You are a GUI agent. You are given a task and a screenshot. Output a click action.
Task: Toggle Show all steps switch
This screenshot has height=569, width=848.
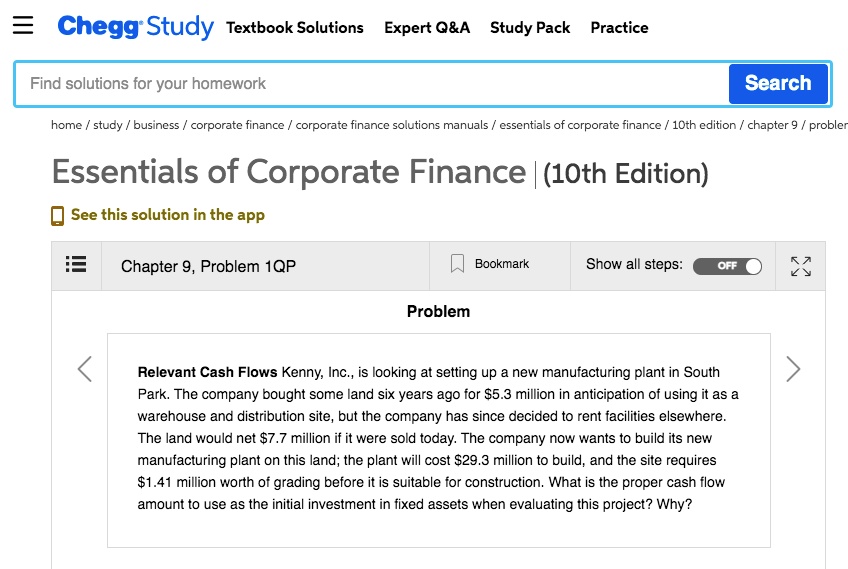[727, 266]
